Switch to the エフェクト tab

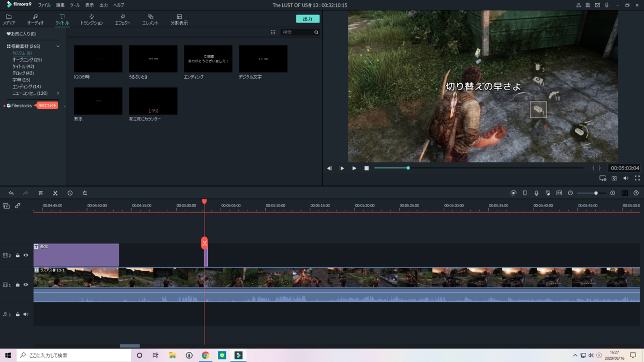pyautogui.click(x=122, y=20)
